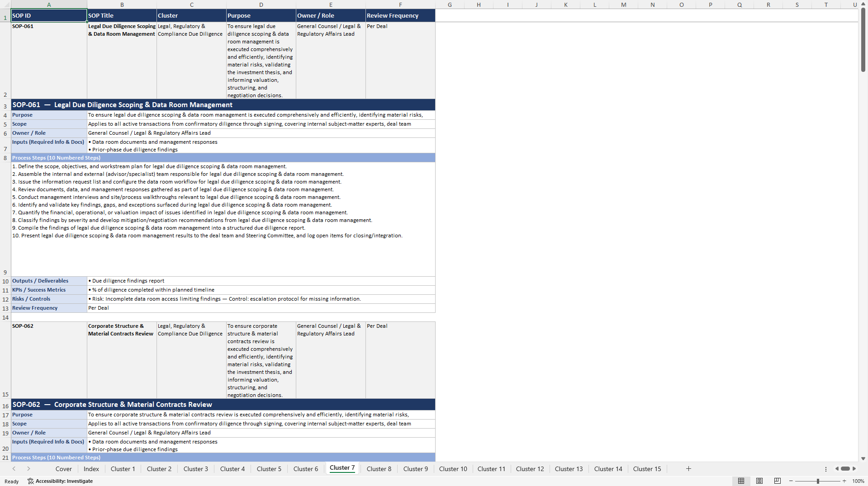This screenshot has width=868, height=486.
Task: Click the Select All corner triangle
Action: click(x=5, y=5)
